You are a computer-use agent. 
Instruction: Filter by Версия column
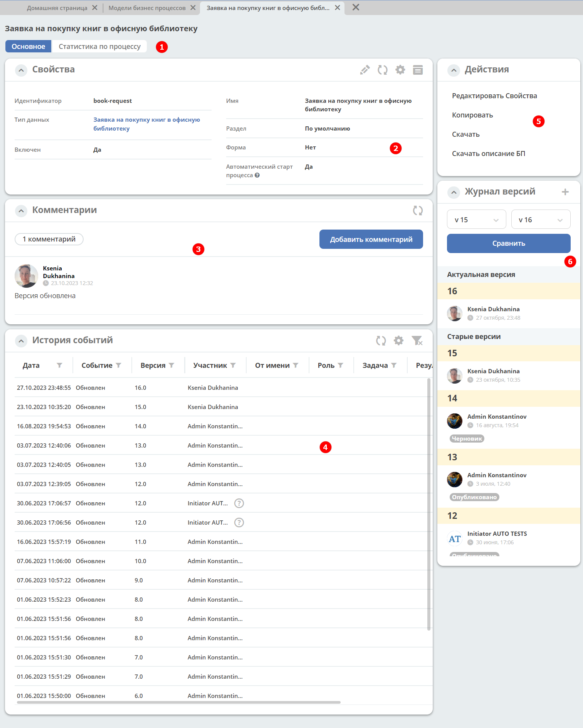pos(171,365)
